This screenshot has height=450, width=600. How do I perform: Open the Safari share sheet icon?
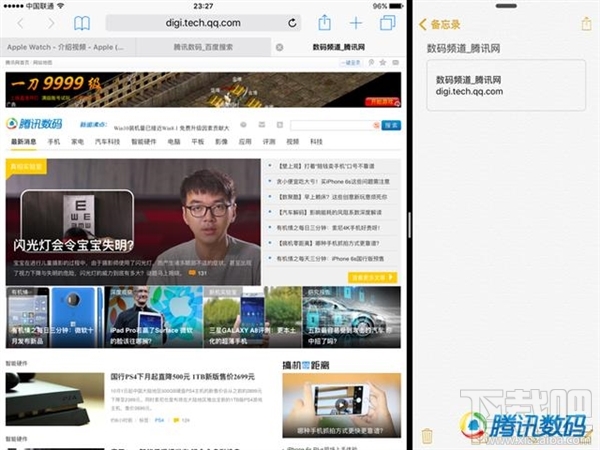[324, 22]
